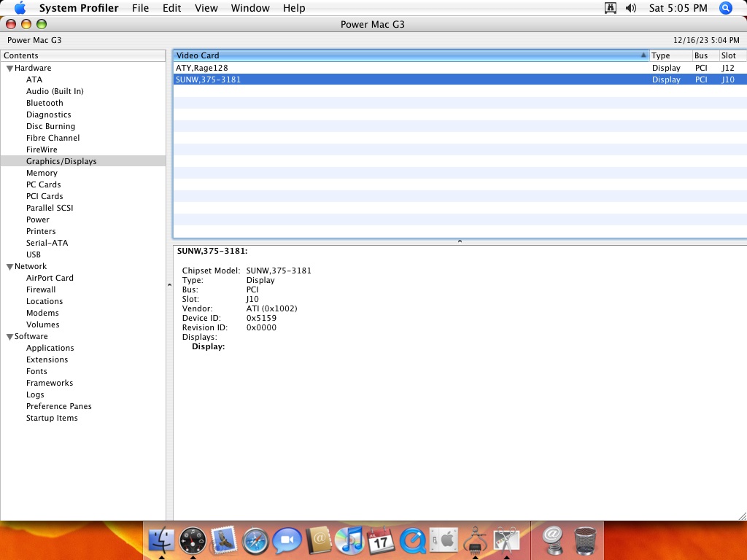Image resolution: width=747 pixels, height=560 pixels.
Task: Sort by the Slot column header
Action: click(x=732, y=55)
